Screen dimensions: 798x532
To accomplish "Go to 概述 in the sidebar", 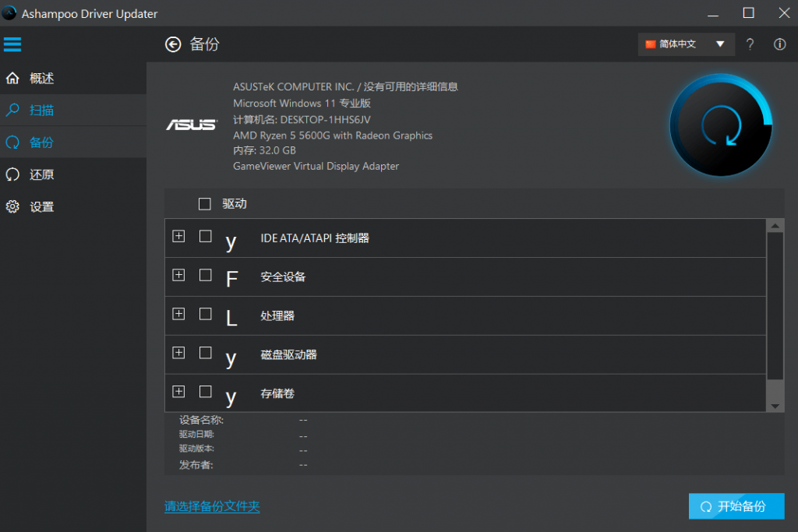I will click(x=41, y=79).
